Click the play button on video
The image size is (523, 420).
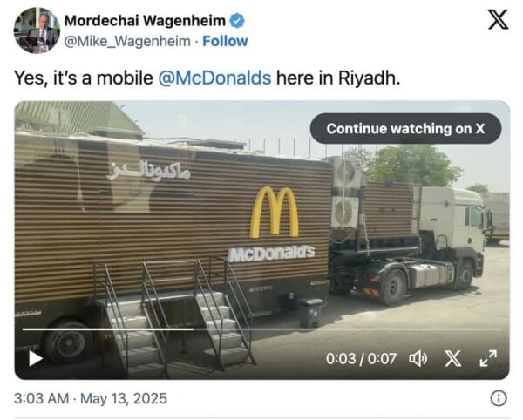pyautogui.click(x=36, y=359)
